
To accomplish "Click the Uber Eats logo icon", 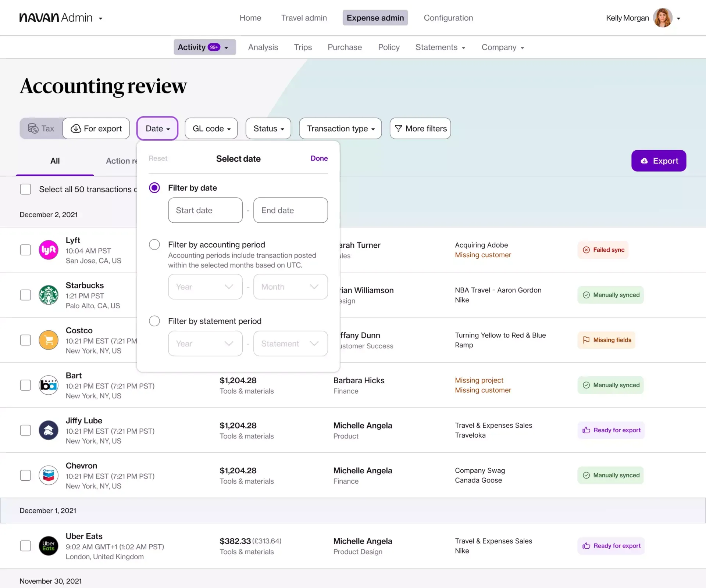I will click(x=49, y=546).
